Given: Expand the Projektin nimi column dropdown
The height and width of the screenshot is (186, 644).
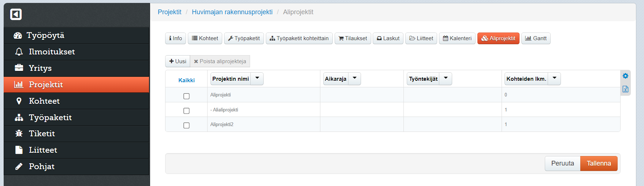Looking at the screenshot, I should click(257, 79).
